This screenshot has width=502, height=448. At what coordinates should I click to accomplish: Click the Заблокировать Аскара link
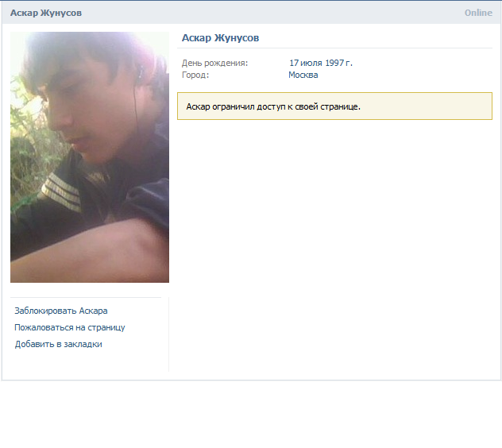[61, 311]
